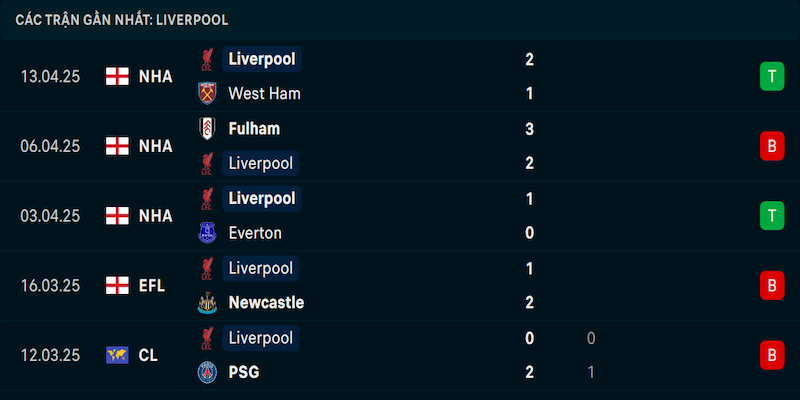Open the West Ham team link

tap(264, 93)
